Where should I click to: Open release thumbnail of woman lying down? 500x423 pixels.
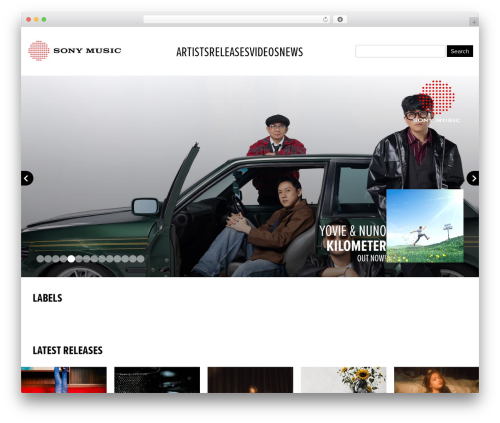point(437,380)
